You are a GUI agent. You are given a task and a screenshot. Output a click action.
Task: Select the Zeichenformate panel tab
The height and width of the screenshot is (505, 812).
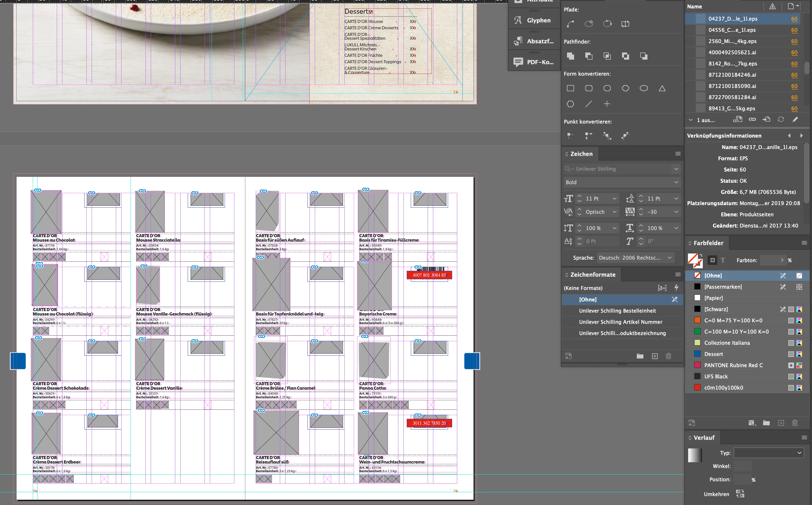(x=592, y=275)
